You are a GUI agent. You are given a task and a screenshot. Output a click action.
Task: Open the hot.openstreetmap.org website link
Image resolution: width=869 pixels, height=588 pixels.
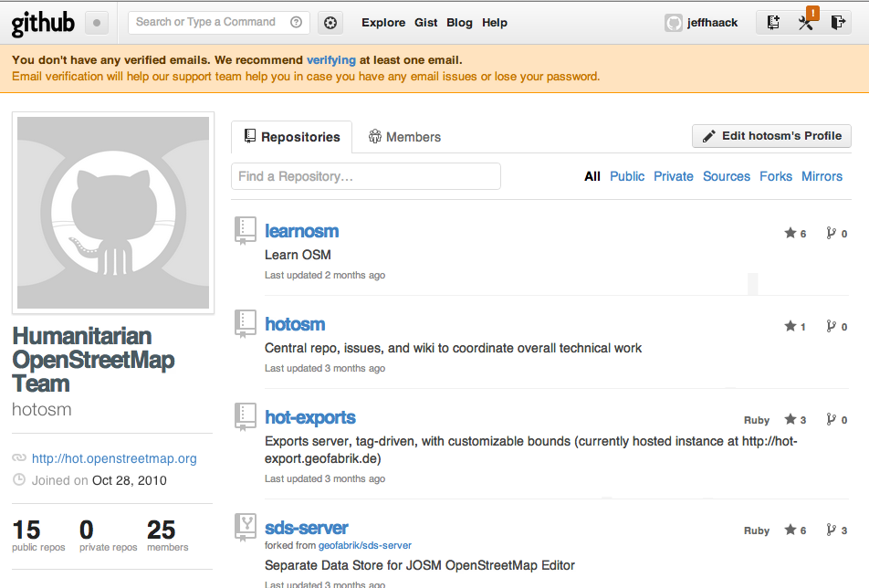pyautogui.click(x=113, y=457)
